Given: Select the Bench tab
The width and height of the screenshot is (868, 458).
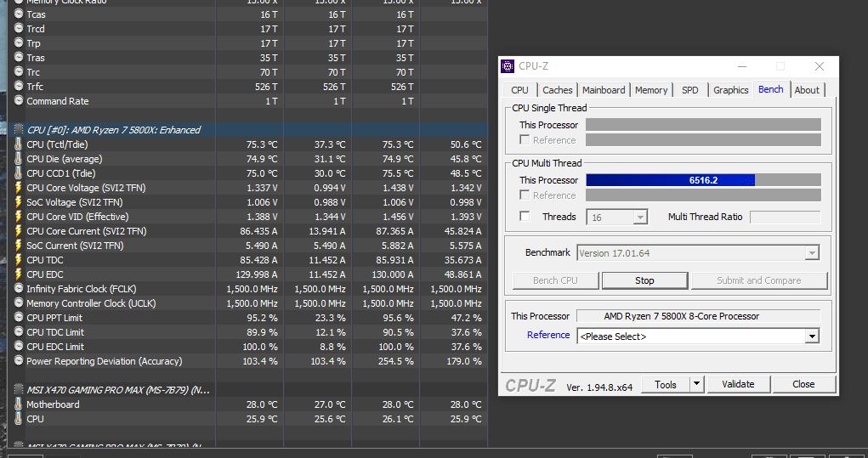Looking at the screenshot, I should [770, 89].
